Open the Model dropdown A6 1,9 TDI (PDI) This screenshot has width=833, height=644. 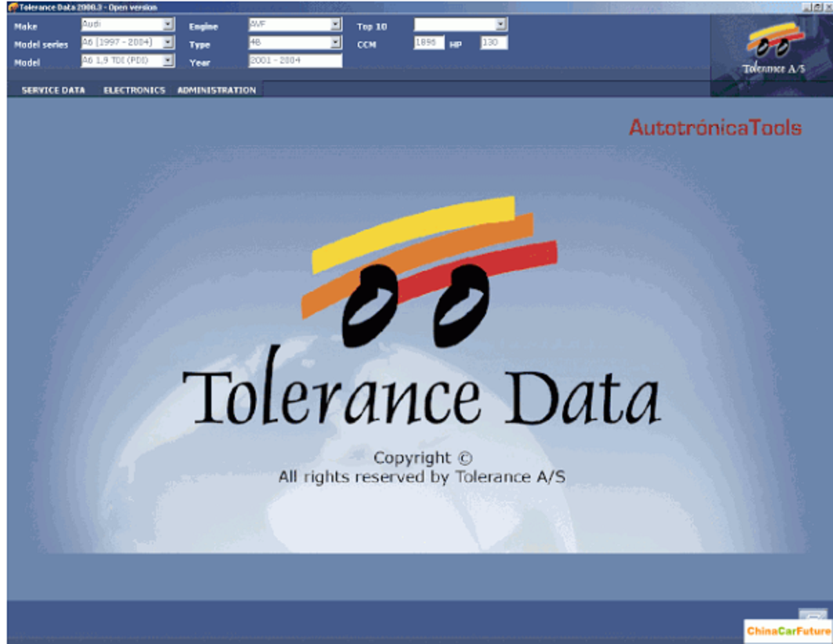click(x=128, y=61)
